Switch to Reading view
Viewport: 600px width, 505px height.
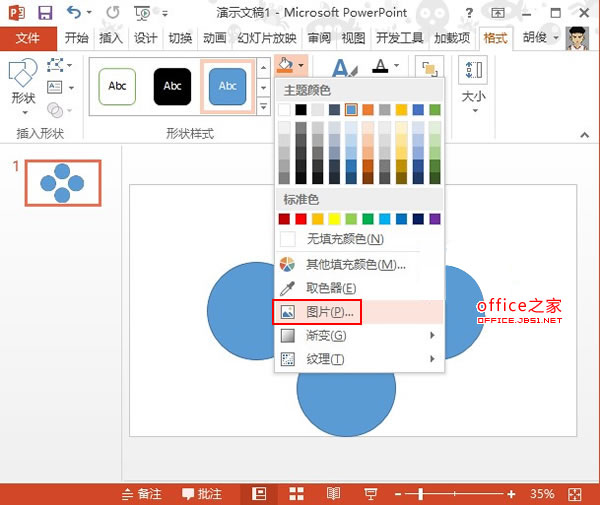[333, 494]
